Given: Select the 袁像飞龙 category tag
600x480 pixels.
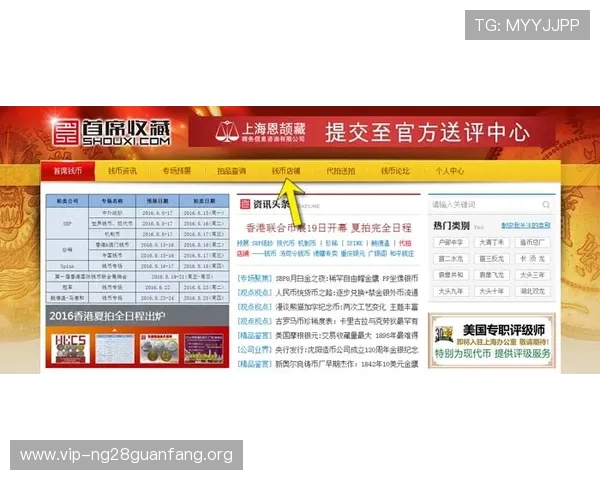Looking at the screenshot, I should [492, 275].
